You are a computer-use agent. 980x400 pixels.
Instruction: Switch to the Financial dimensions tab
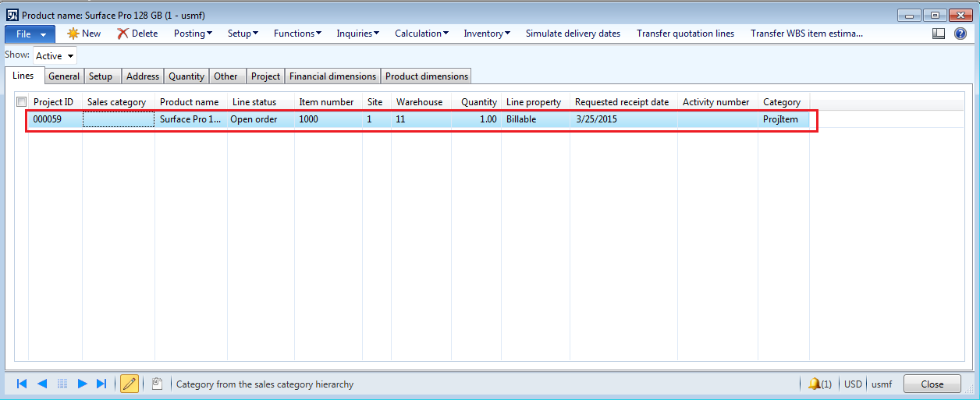333,76
